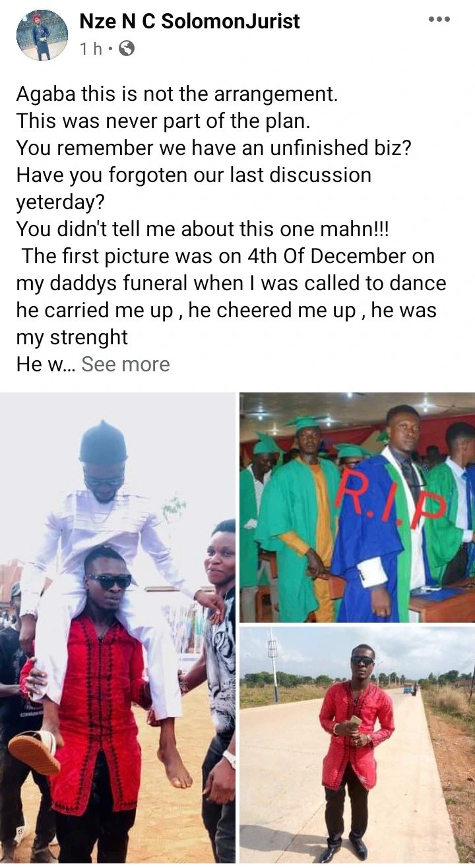Click the "he carried me up, he cheered me up" line

tap(186, 310)
